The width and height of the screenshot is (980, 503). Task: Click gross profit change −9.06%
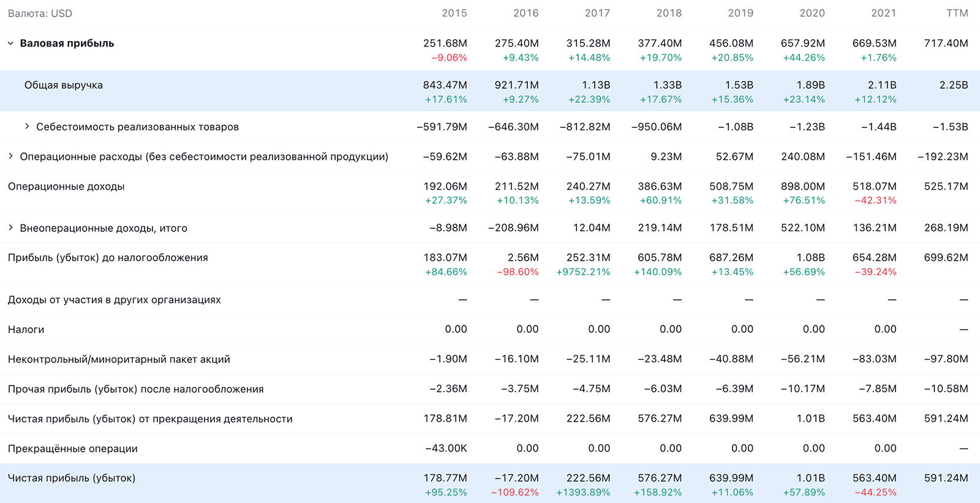coord(450,58)
